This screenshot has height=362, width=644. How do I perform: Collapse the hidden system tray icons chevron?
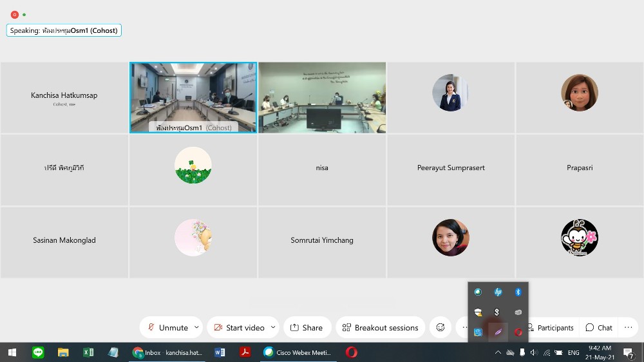tap(498, 352)
